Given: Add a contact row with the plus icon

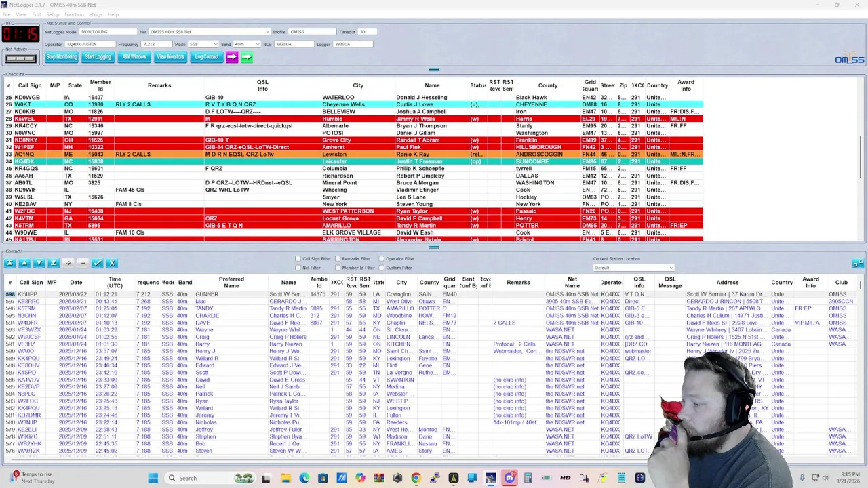Looking at the screenshot, I should pos(68,263).
